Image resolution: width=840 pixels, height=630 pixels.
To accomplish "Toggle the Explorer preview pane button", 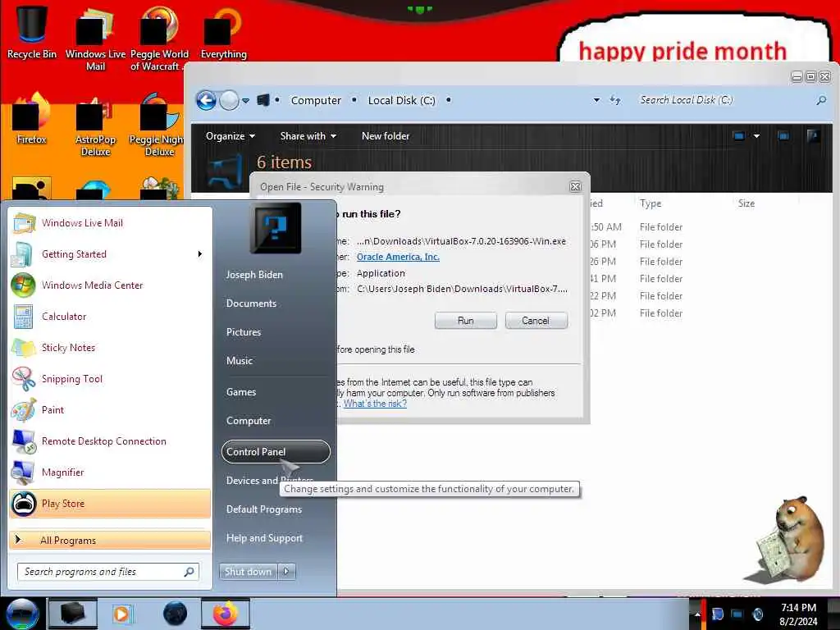I will tap(783, 136).
